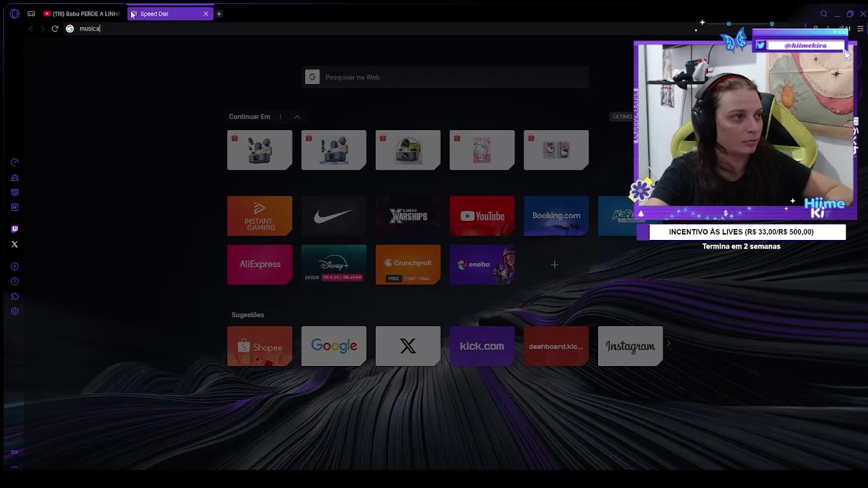Switch to the Babu PERDE A LINHA tab
The height and width of the screenshot is (488, 868).
click(x=81, y=14)
